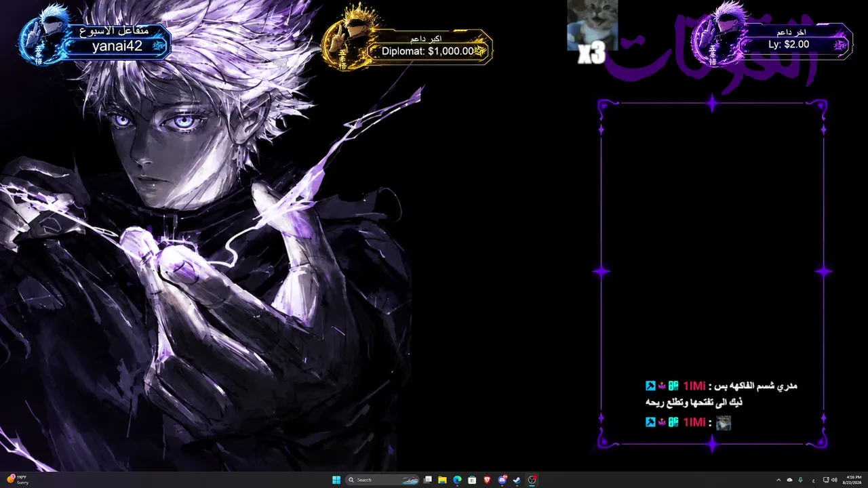Screen dimensions: 868x488
Task: Open the weather widget showing Sunny
Action: click(x=18, y=480)
